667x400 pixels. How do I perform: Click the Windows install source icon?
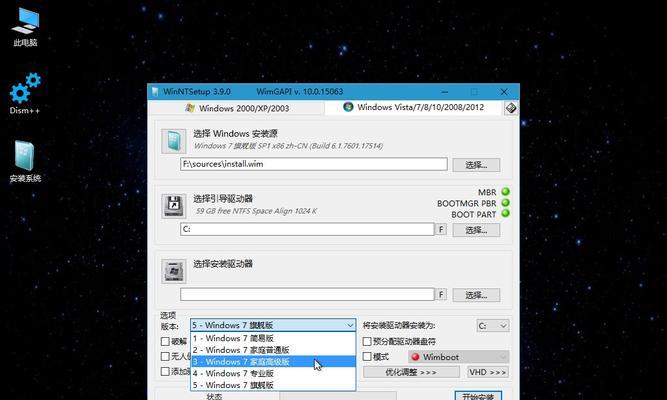[x=174, y=141]
